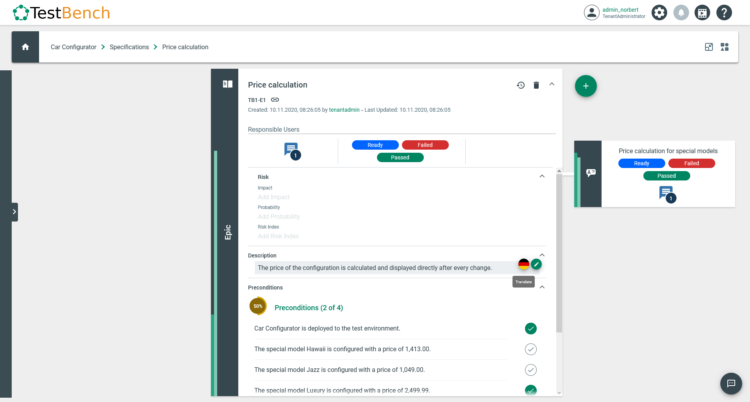This screenshot has height=402, width=750.
Task: Click the Failed status pill in epic
Action: [x=425, y=145]
